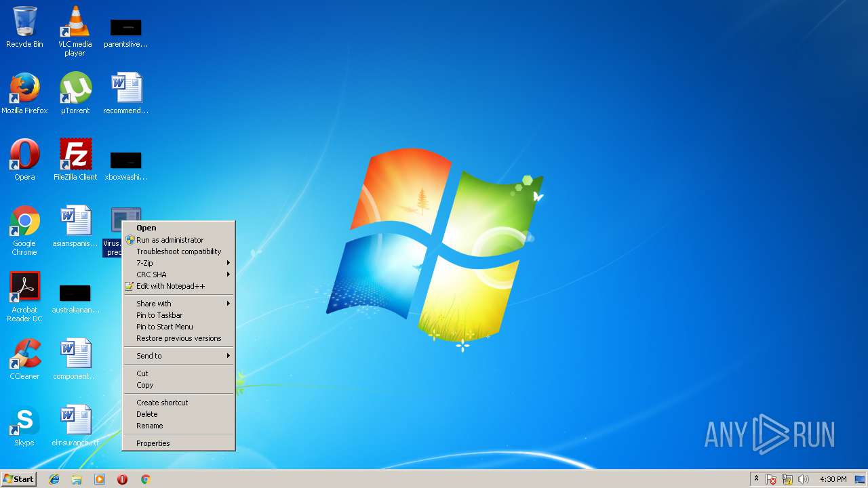Screen dimensions: 868x488
Task: Choose Cut from context menu
Action: pos(179,373)
